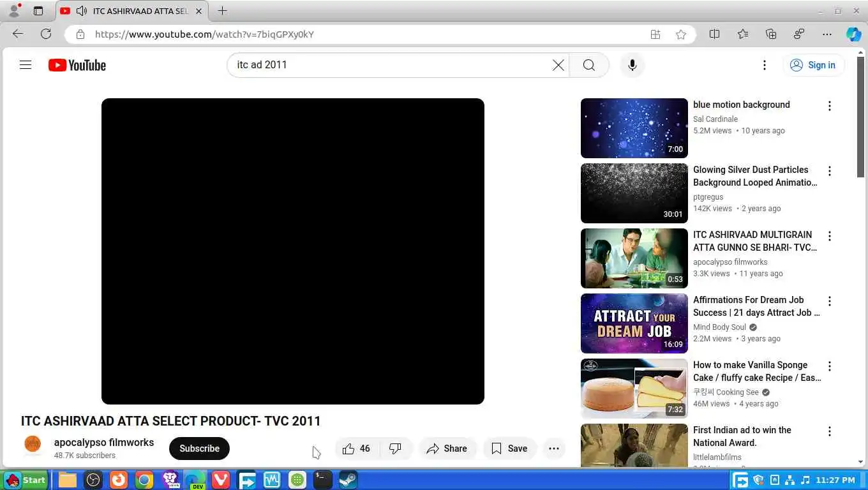Click the browser address bar URL
The image size is (868, 490).
pyautogui.click(x=204, y=34)
